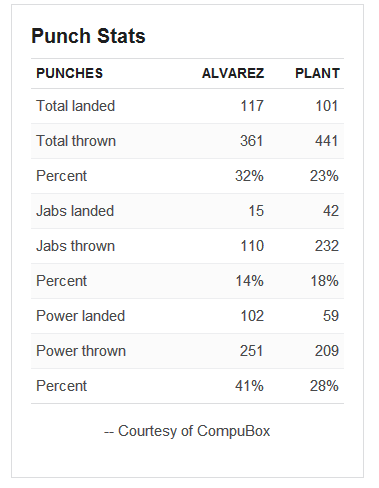Image resolution: width=379 pixels, height=488 pixels.
Task: Select the Power thrown row label
Action: [81, 351]
